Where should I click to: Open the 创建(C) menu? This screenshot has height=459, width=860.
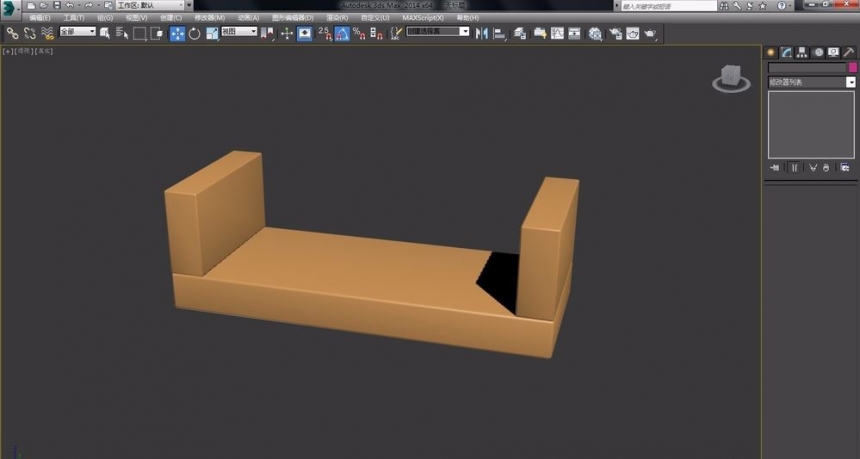click(171, 18)
